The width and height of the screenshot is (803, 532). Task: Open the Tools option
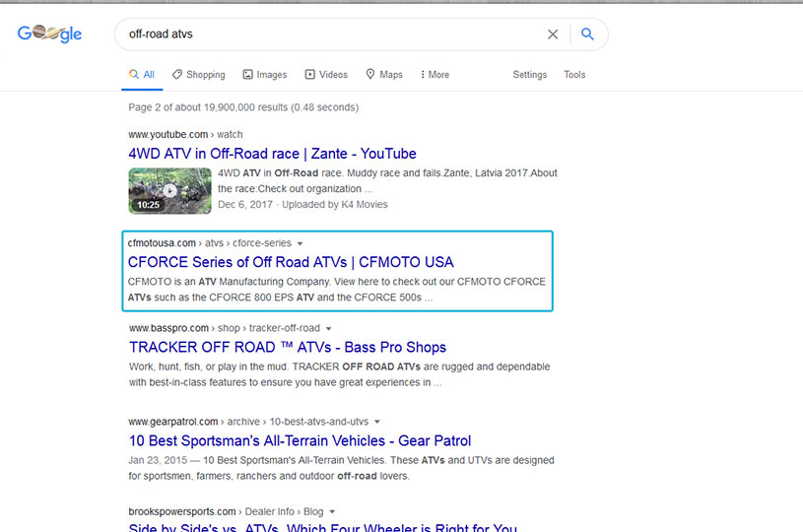click(574, 75)
